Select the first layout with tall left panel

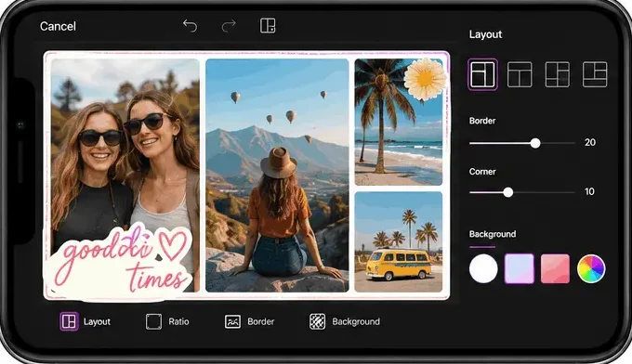coord(482,74)
